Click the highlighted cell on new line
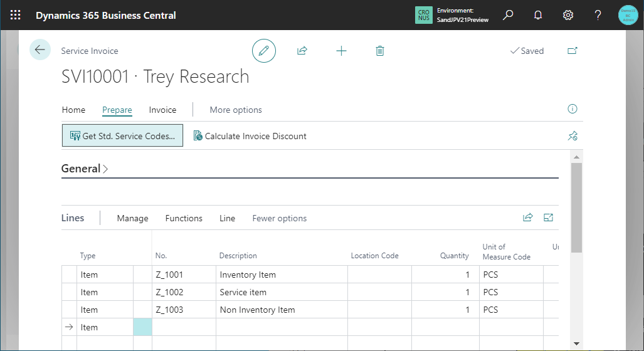The width and height of the screenshot is (644, 351). (142, 327)
